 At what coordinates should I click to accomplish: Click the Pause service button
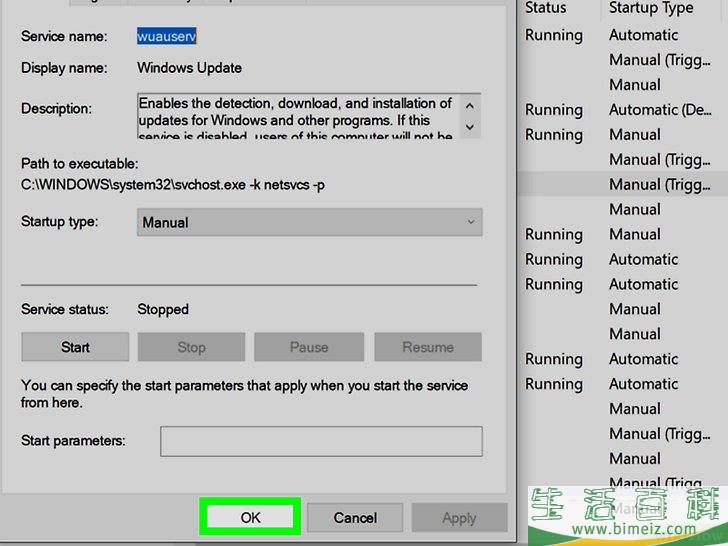[309, 347]
